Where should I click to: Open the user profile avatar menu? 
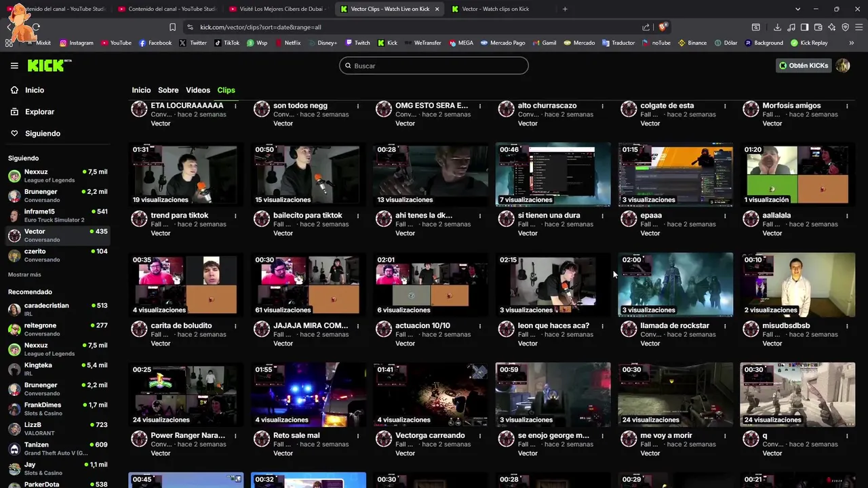[x=843, y=66]
